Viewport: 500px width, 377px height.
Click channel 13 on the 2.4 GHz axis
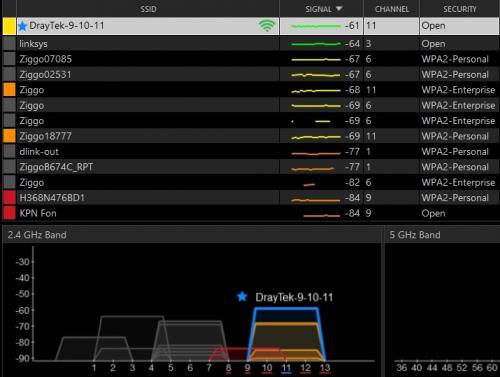(325, 368)
